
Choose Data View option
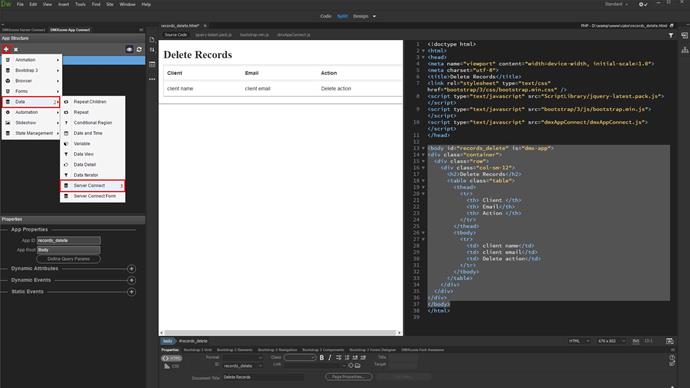point(92,154)
